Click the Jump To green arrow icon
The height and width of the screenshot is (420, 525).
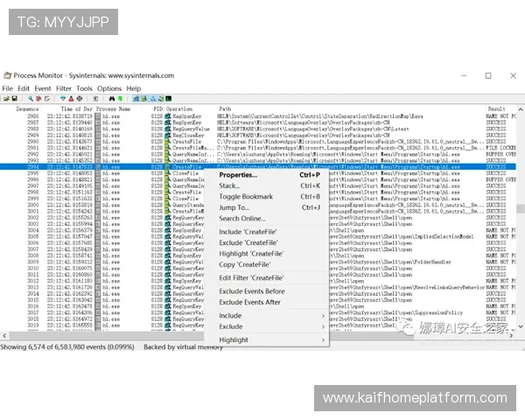121,99
